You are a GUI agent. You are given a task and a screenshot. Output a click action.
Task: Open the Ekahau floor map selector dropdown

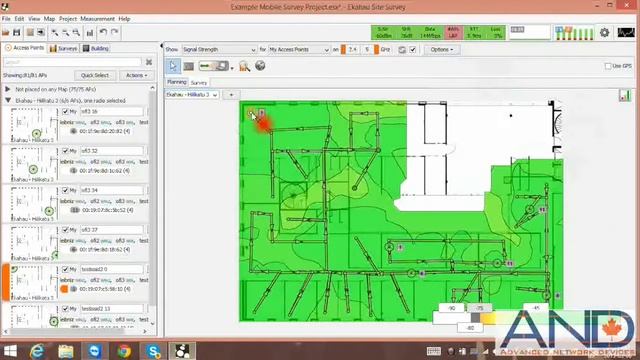tap(192, 95)
